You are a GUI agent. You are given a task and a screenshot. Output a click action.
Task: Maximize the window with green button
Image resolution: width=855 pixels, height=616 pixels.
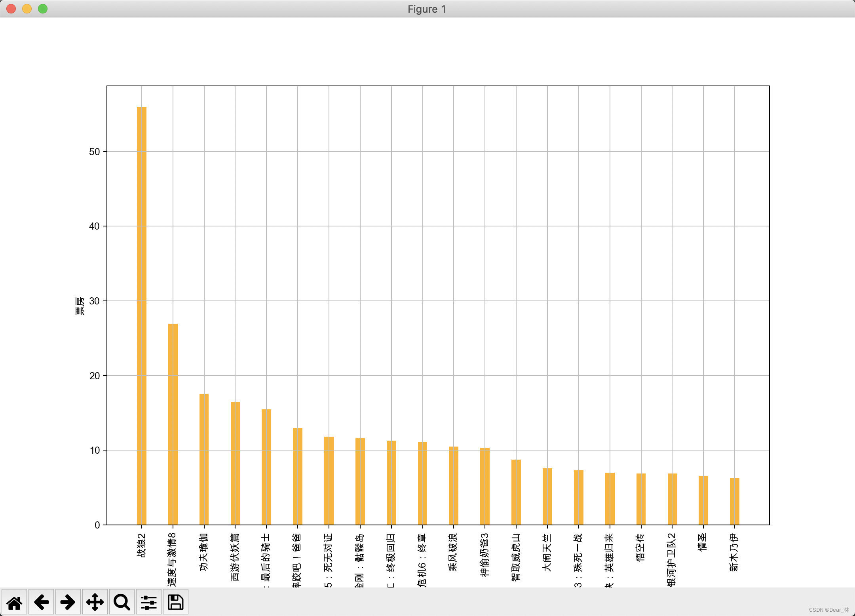[43, 9]
